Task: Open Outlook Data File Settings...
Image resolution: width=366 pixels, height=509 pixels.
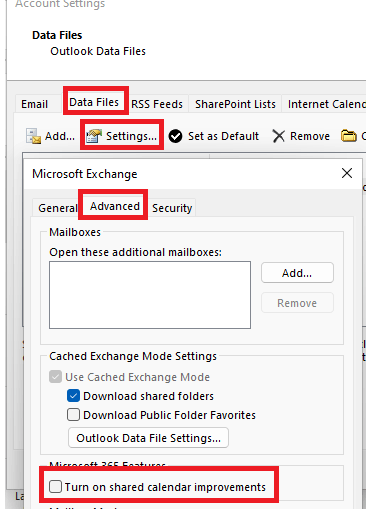Action: [x=148, y=438]
